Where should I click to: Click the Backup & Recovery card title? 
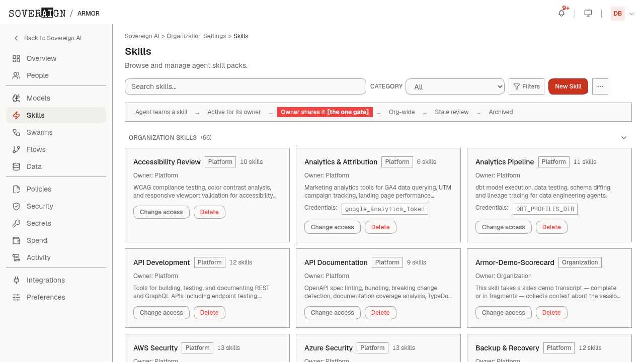coord(507,348)
